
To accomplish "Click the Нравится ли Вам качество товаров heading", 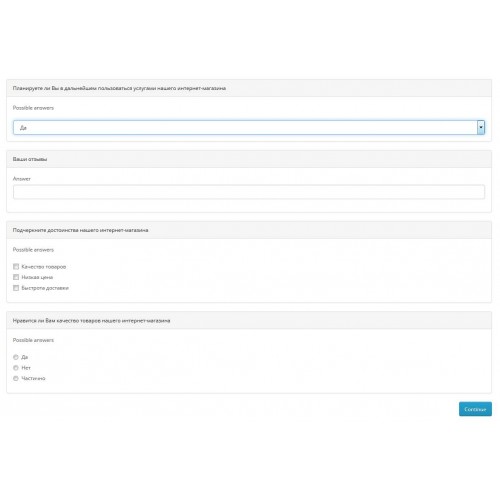I will [91, 321].
